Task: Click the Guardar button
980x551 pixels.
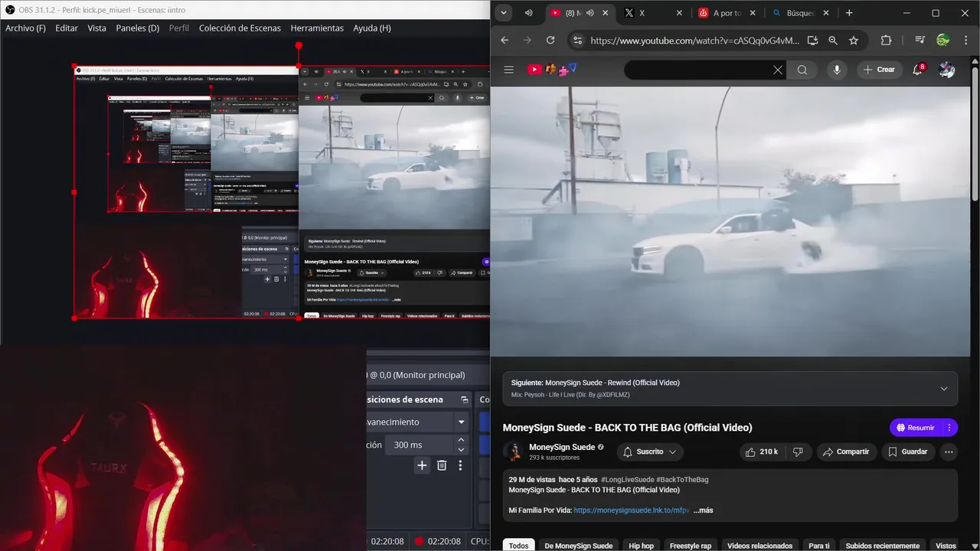Action: tap(907, 452)
